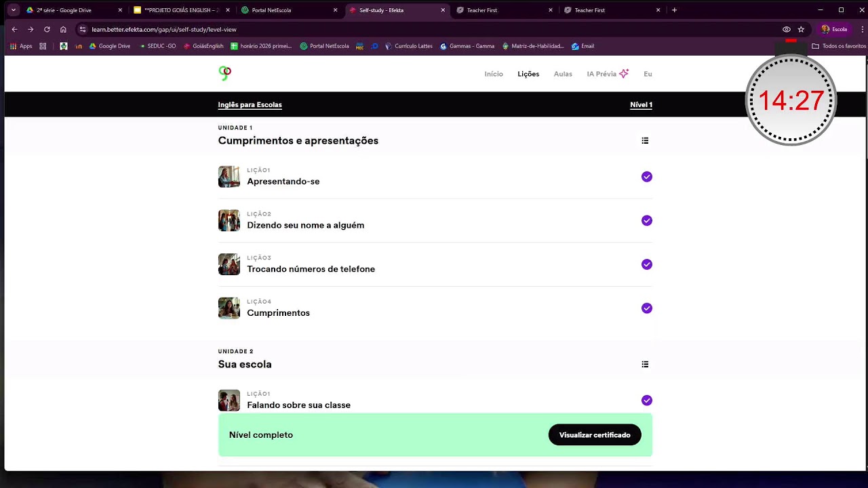868x488 pixels.
Task: Open Portal NetEscola bookmark
Action: coord(324,46)
